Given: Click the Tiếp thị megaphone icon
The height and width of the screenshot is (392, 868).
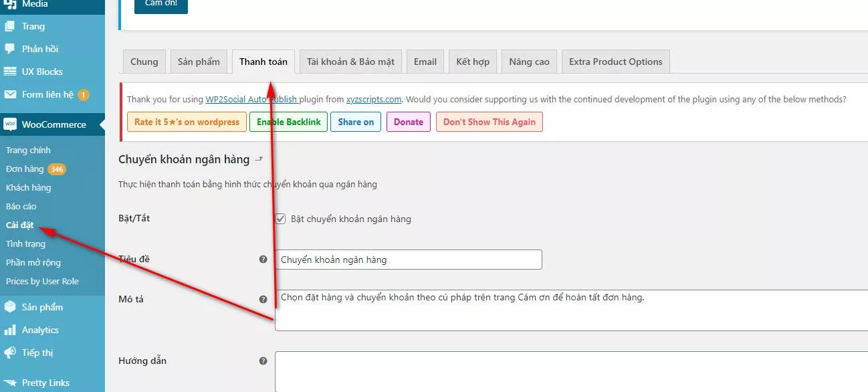Looking at the screenshot, I should [x=9, y=353].
